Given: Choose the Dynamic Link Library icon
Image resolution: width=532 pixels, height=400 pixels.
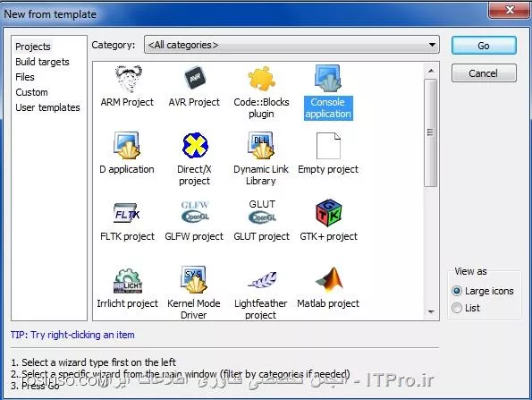Looking at the screenshot, I should tap(261, 146).
